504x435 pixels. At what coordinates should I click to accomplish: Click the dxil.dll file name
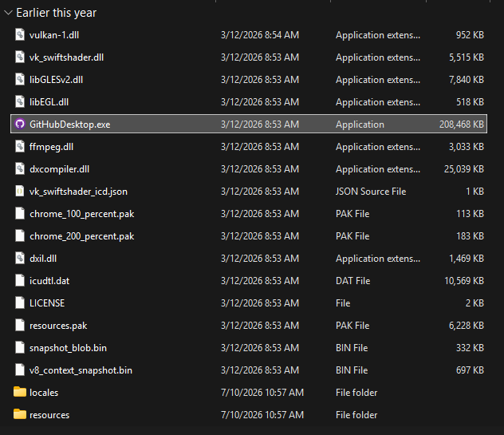43,259
